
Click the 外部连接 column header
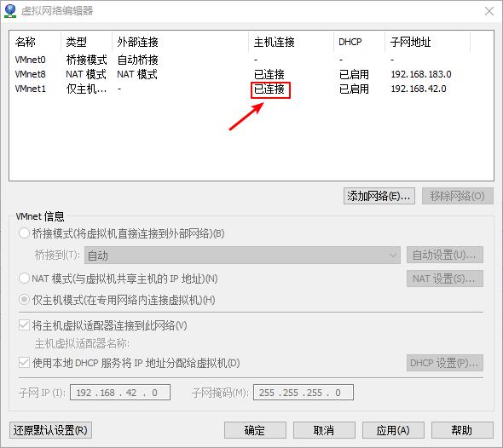coord(180,42)
